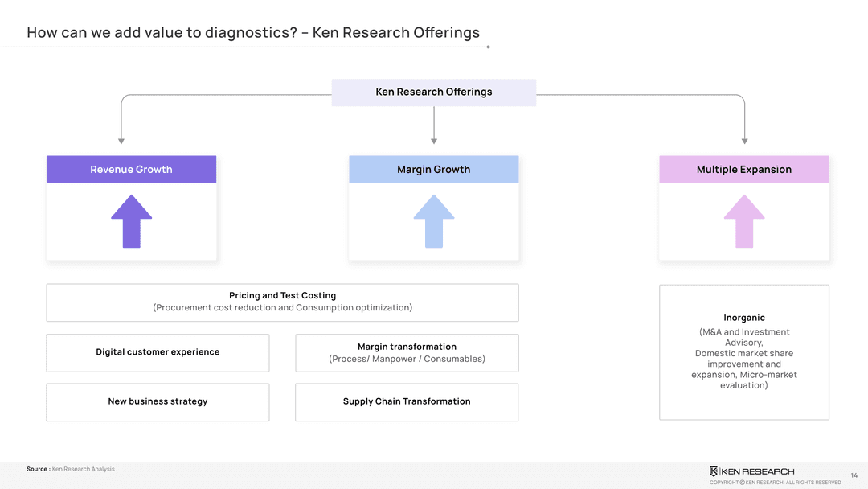Click the blue Margin Growth up arrow
This screenshot has width=868, height=489.
[x=433, y=221]
